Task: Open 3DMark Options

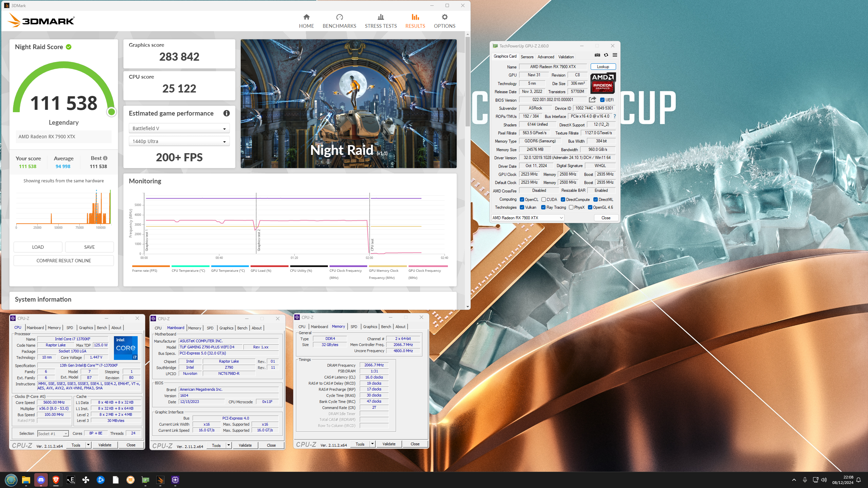Action: [x=445, y=21]
